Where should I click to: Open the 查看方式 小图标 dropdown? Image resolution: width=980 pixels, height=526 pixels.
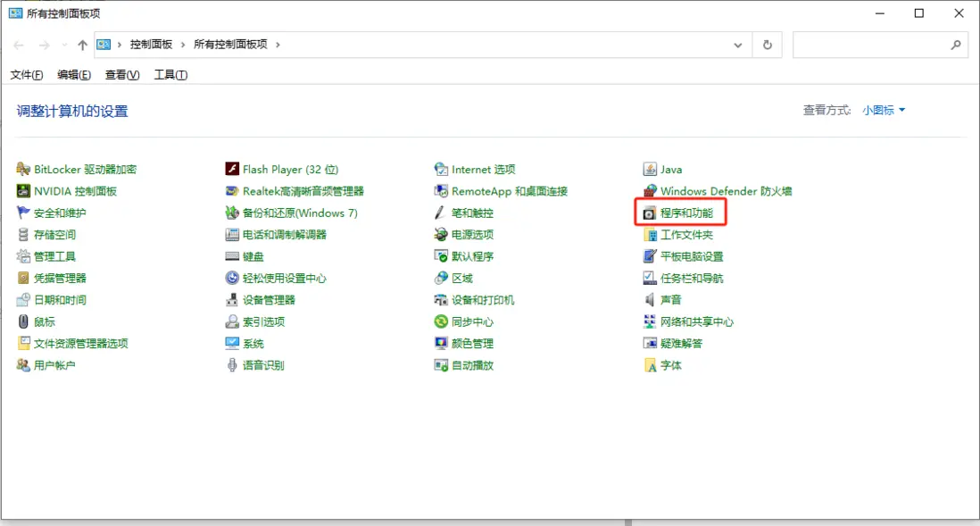click(884, 110)
